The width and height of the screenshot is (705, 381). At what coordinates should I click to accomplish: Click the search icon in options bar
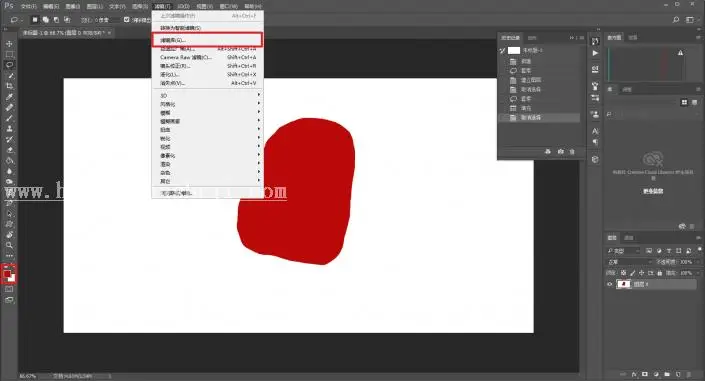[x=676, y=20]
